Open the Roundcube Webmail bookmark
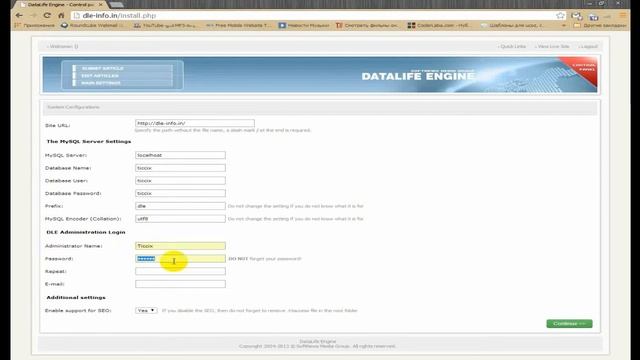 [x=92, y=25]
